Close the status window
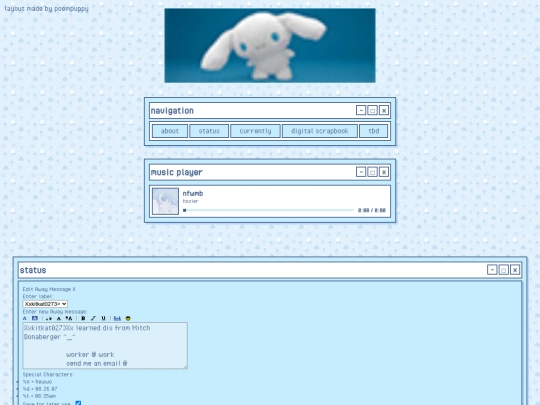Viewport: 540px width, 405px height. [515, 270]
